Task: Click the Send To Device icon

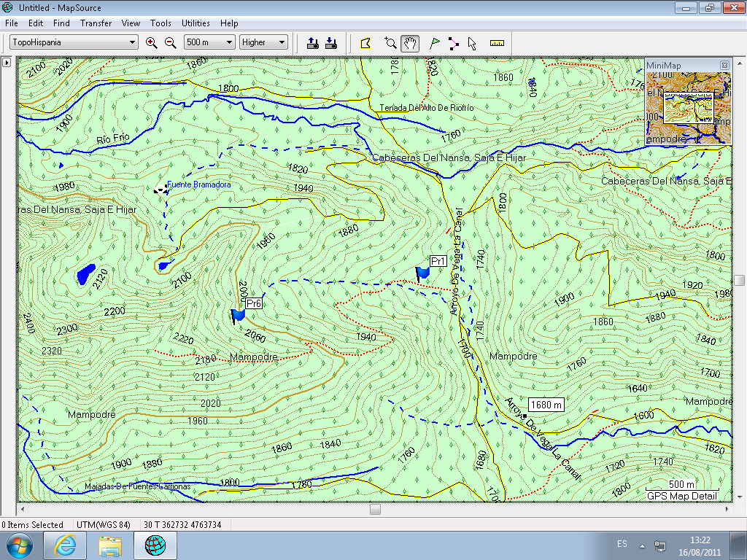Action: 313,43
